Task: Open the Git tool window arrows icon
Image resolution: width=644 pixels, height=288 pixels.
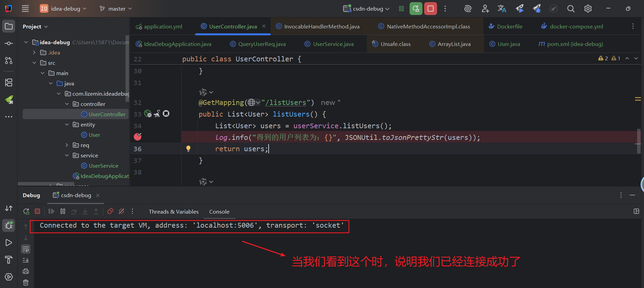Action: coord(9,208)
